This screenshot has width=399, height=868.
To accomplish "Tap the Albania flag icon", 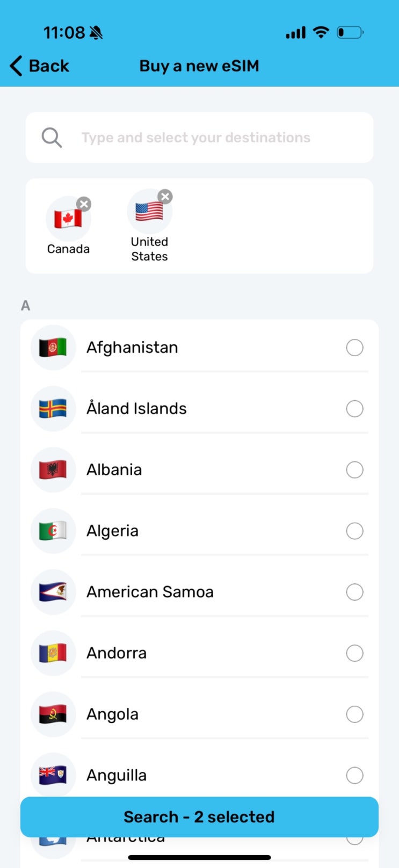I will tap(53, 470).
